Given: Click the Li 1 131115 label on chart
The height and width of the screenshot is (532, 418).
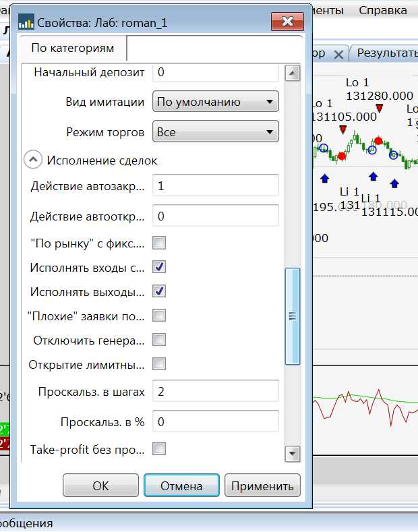Looking at the screenshot, I should tap(389, 205).
